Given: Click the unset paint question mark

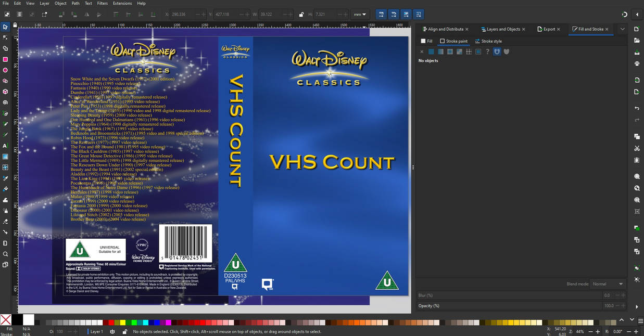Looking at the screenshot, I should point(487,51).
